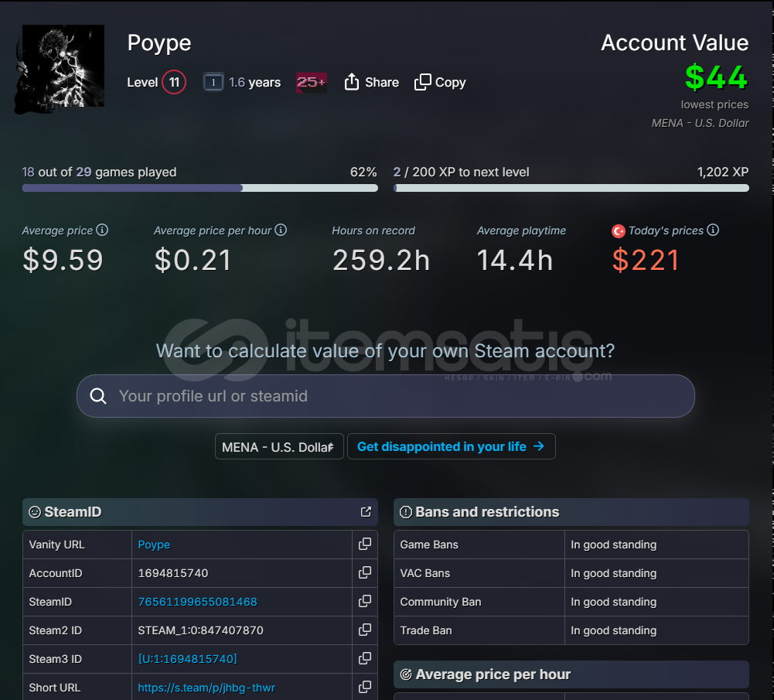Image resolution: width=774 pixels, height=700 pixels.
Task: Copy the Steam3 ID value
Action: click(365, 658)
